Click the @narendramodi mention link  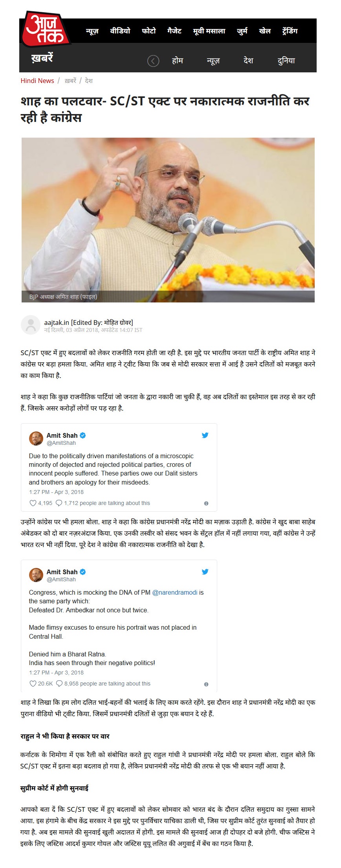tap(175, 592)
